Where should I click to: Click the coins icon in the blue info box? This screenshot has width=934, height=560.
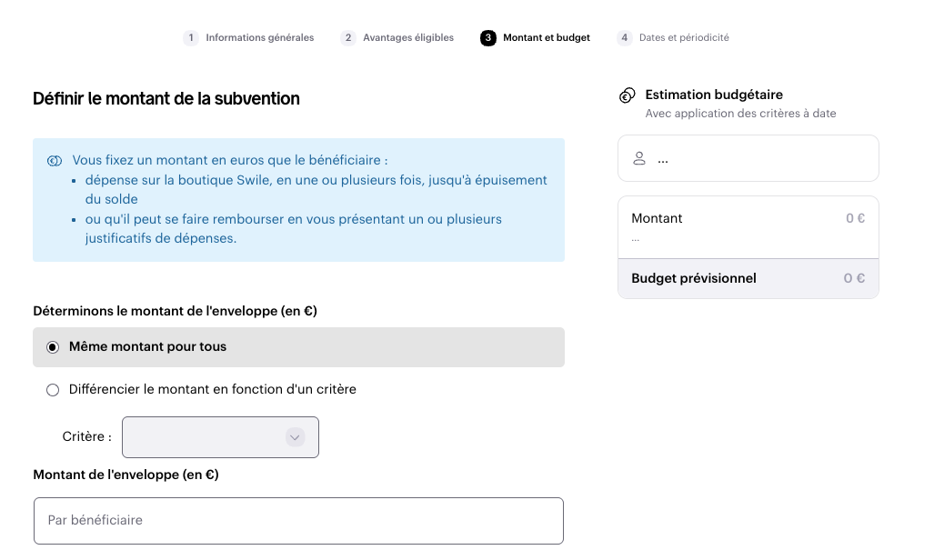(55, 161)
